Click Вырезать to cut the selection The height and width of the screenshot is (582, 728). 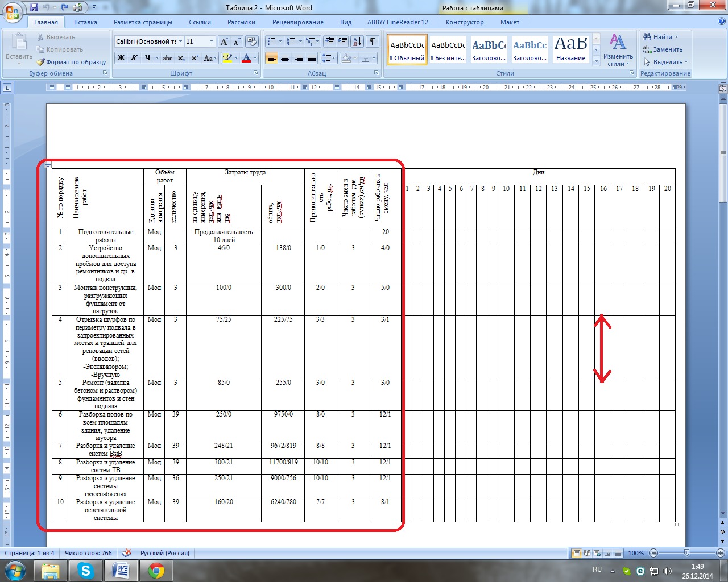[x=55, y=37]
